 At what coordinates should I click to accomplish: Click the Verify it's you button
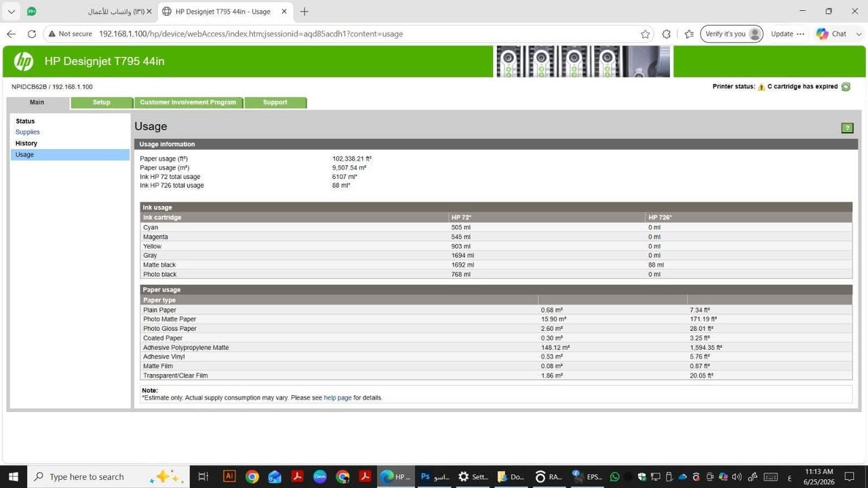click(731, 34)
